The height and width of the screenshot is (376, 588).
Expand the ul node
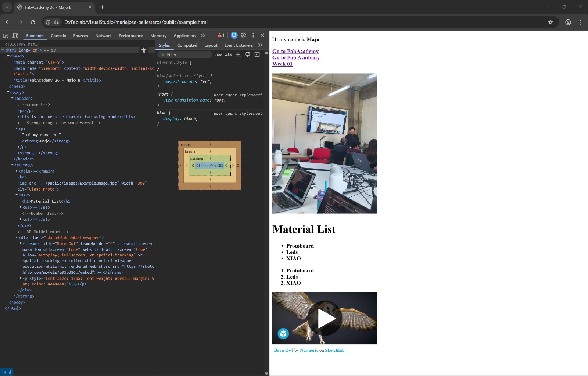tap(21, 207)
